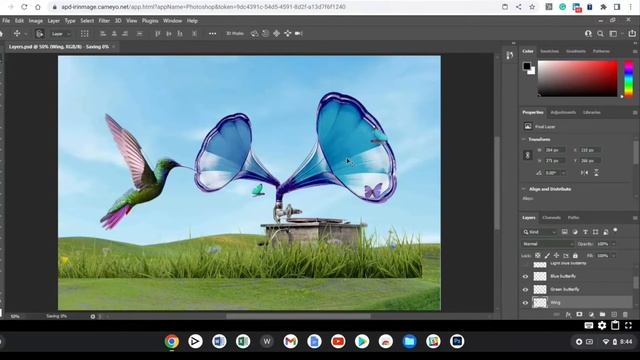
Task: Click the lock image pixels brush icon
Action: pos(547,256)
